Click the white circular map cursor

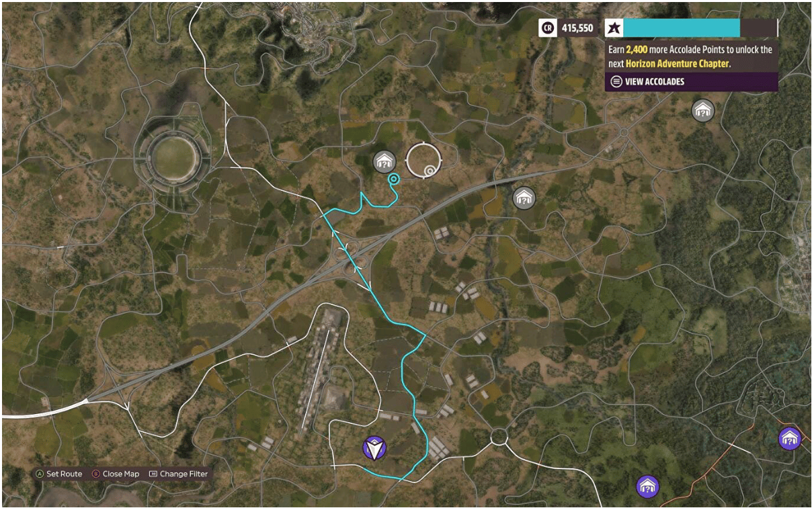coord(424,160)
